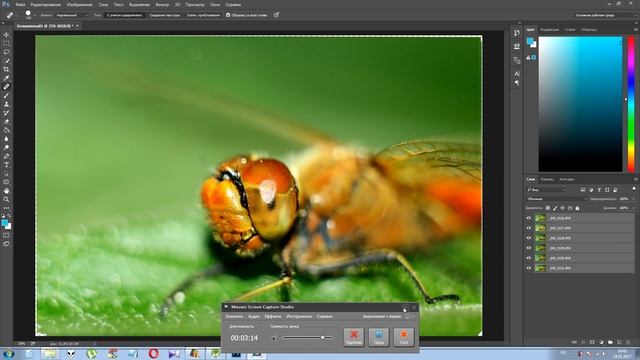This screenshot has height=360, width=640.
Task: Toggle pressure-for-size icon in options bar
Action: click(276, 15)
